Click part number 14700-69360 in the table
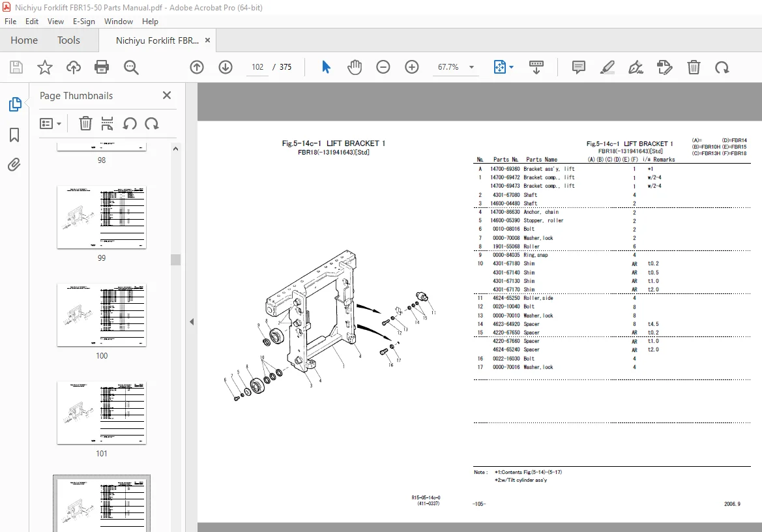Viewport: 762px width, 532px height. coord(505,169)
